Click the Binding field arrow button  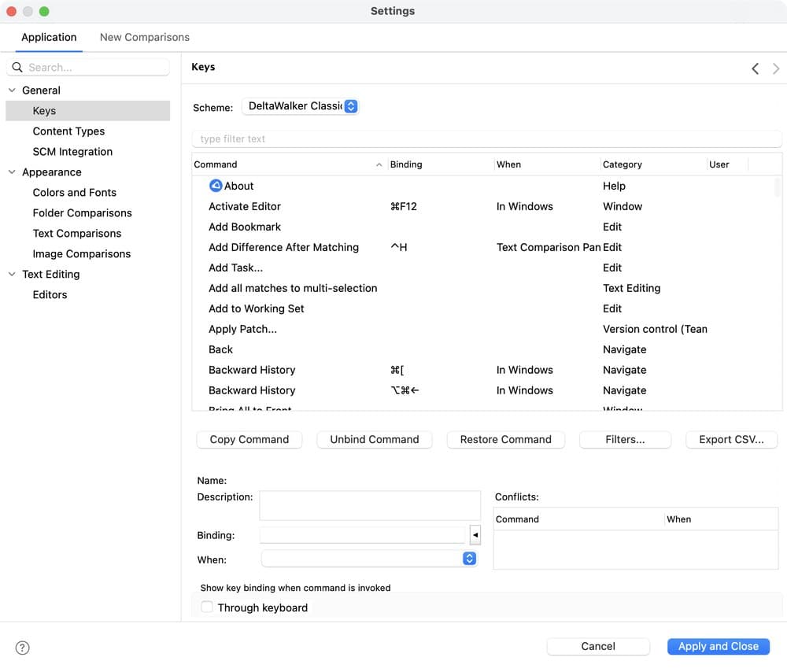pyautogui.click(x=475, y=535)
